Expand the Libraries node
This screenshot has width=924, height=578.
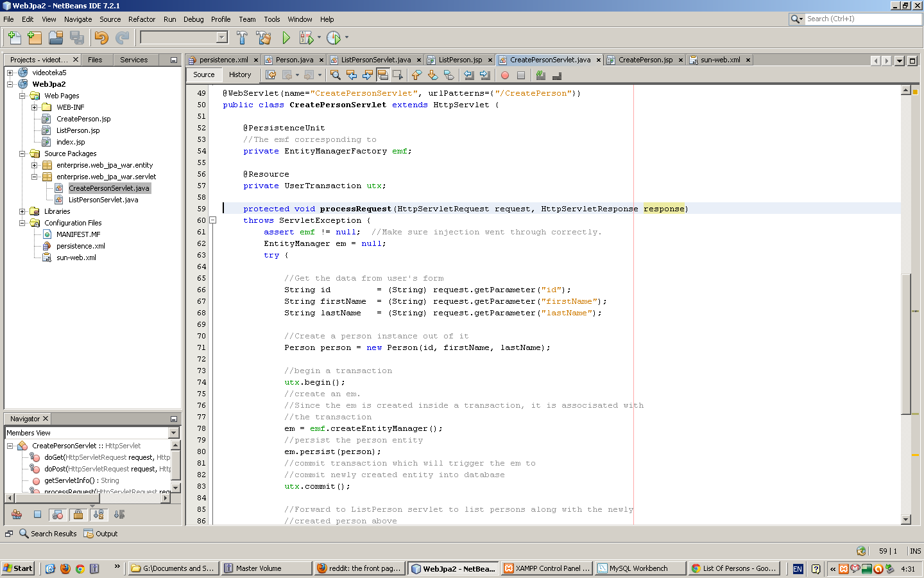pyautogui.click(x=22, y=211)
